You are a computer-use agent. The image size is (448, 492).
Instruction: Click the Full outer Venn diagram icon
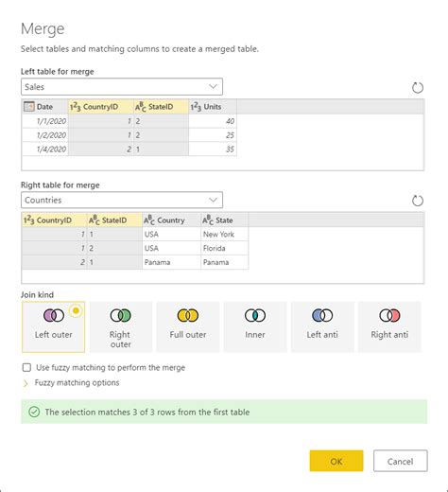tap(188, 315)
